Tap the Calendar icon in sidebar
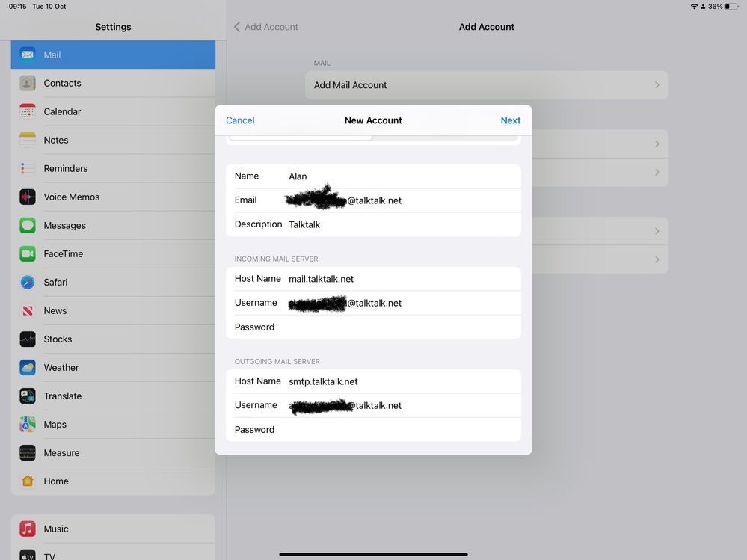747x560 pixels. [x=28, y=111]
